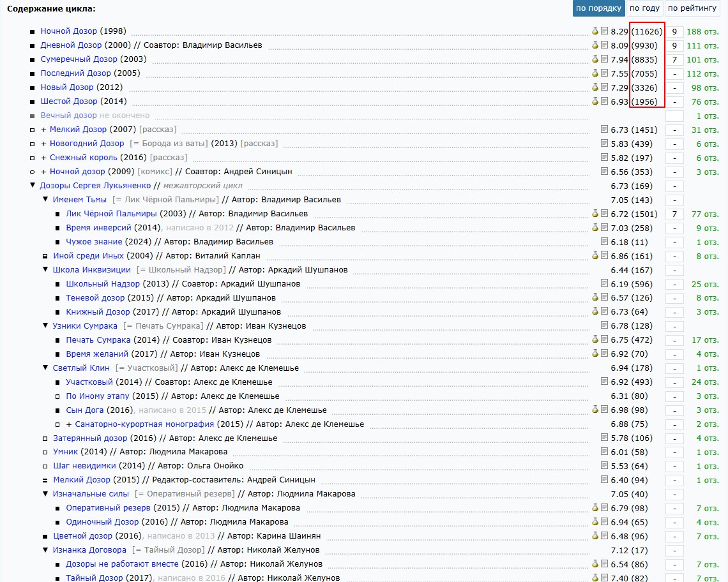Screen dimensions: 728x582
Task: Open the annotation icon for Участковый
Action: click(x=604, y=381)
